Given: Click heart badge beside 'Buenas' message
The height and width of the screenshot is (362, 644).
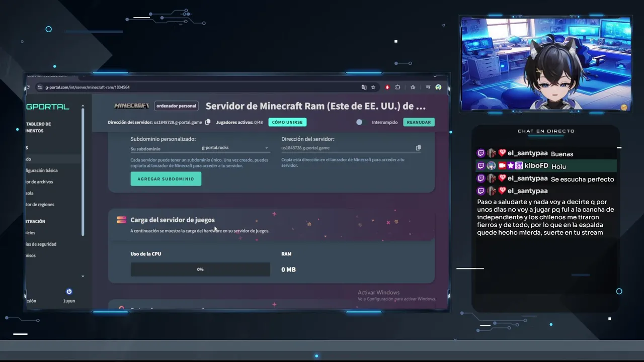Looking at the screenshot, I should click(502, 153).
